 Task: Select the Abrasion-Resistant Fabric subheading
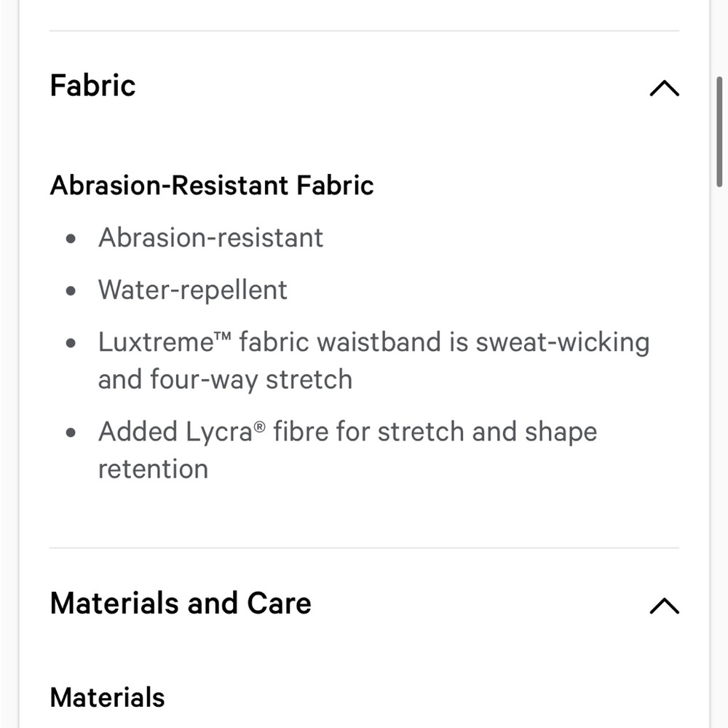point(212,185)
